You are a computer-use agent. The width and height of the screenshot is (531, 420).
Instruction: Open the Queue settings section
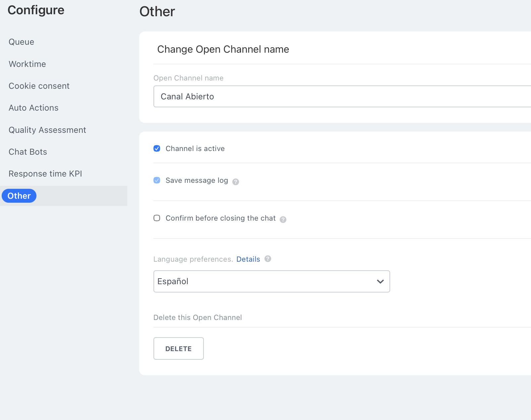coord(22,42)
